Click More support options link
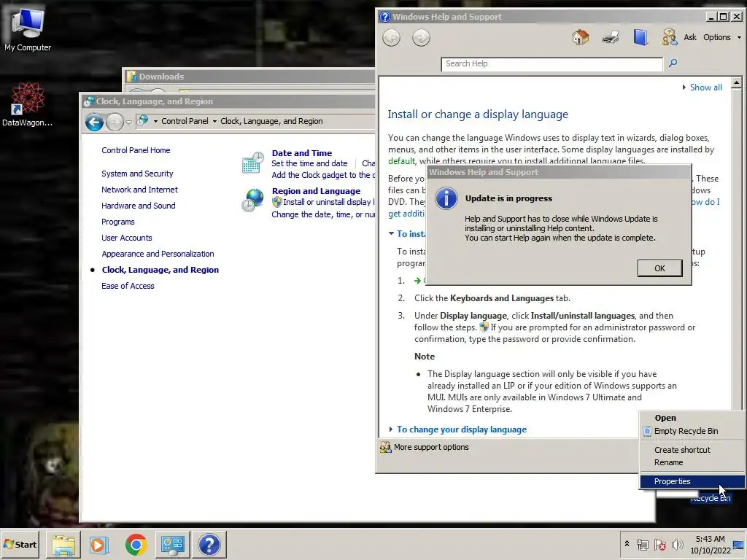Screen dimensions: 747x560 pyautogui.click(x=431, y=447)
